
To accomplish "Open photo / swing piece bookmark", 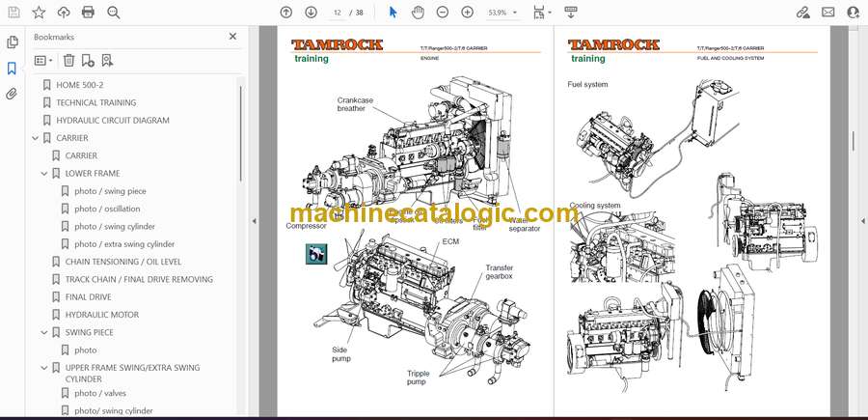I will pyautogui.click(x=110, y=191).
